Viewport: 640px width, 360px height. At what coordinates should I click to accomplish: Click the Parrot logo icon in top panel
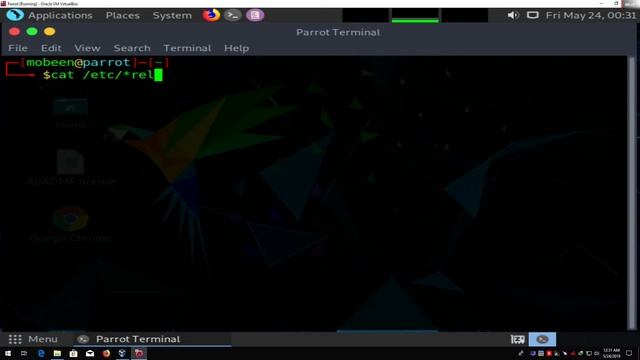pyautogui.click(x=15, y=15)
